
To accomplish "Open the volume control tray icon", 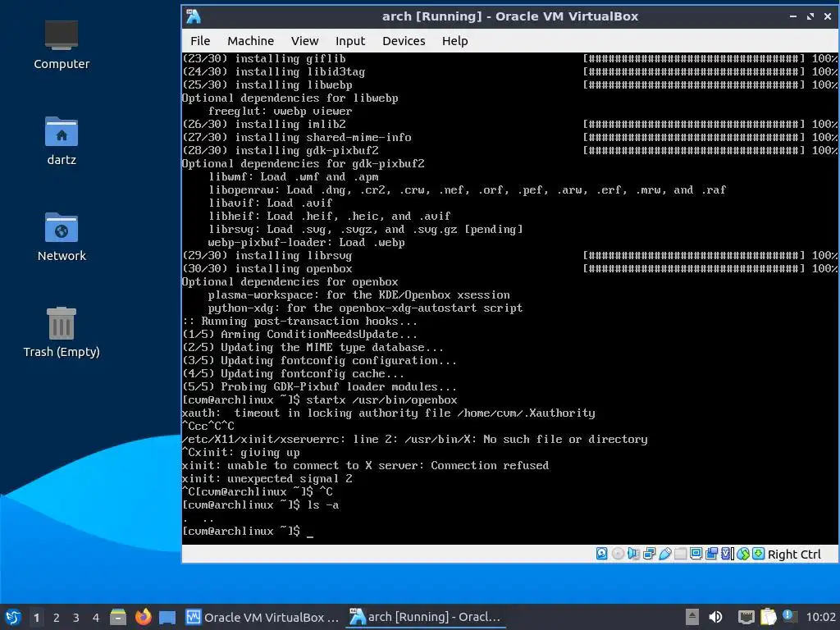I will pos(715,617).
